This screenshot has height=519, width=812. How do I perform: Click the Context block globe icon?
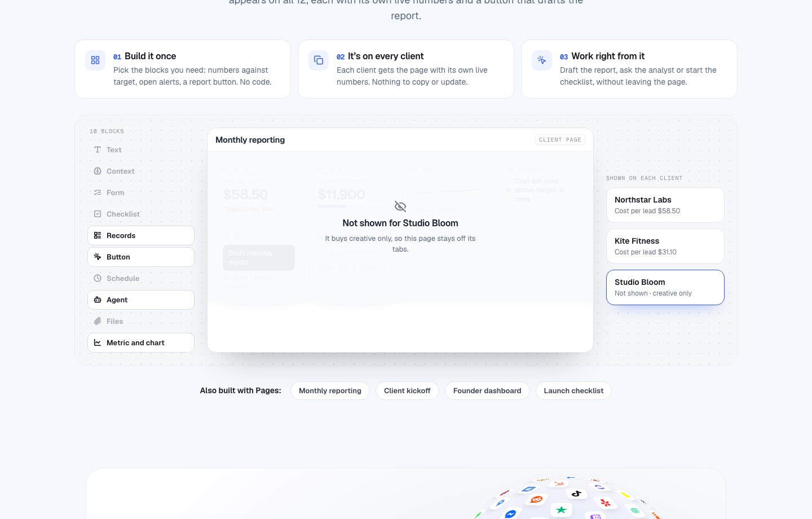pyautogui.click(x=98, y=171)
